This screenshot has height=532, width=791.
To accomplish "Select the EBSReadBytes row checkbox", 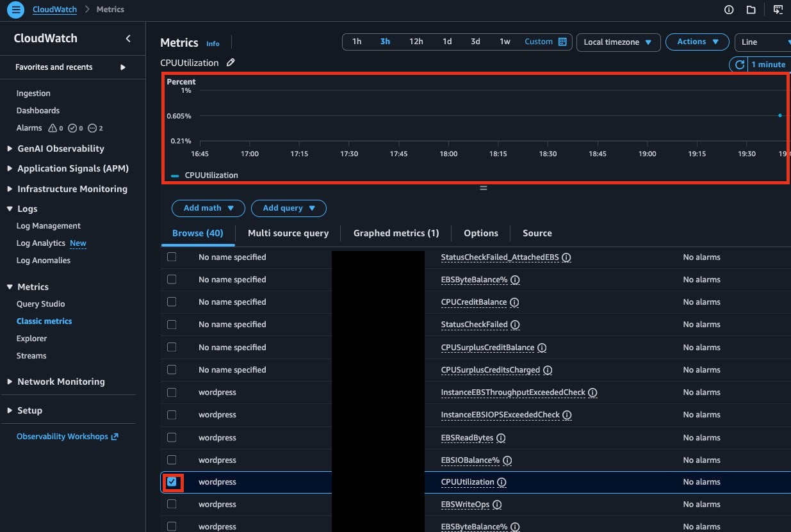I will (172, 437).
